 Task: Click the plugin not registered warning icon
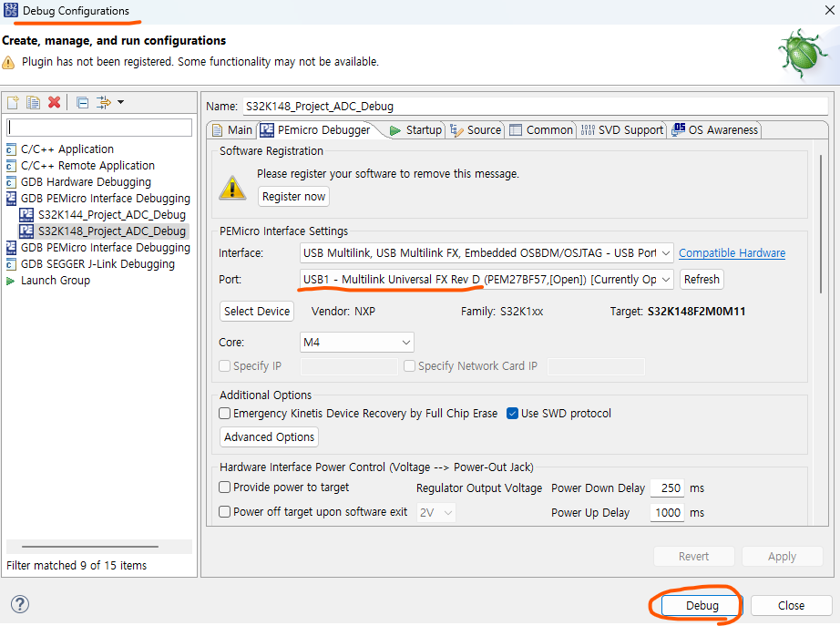[8, 62]
